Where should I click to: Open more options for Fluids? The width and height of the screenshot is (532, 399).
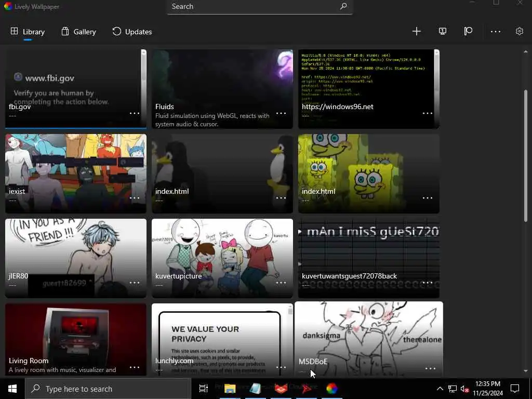click(x=281, y=113)
